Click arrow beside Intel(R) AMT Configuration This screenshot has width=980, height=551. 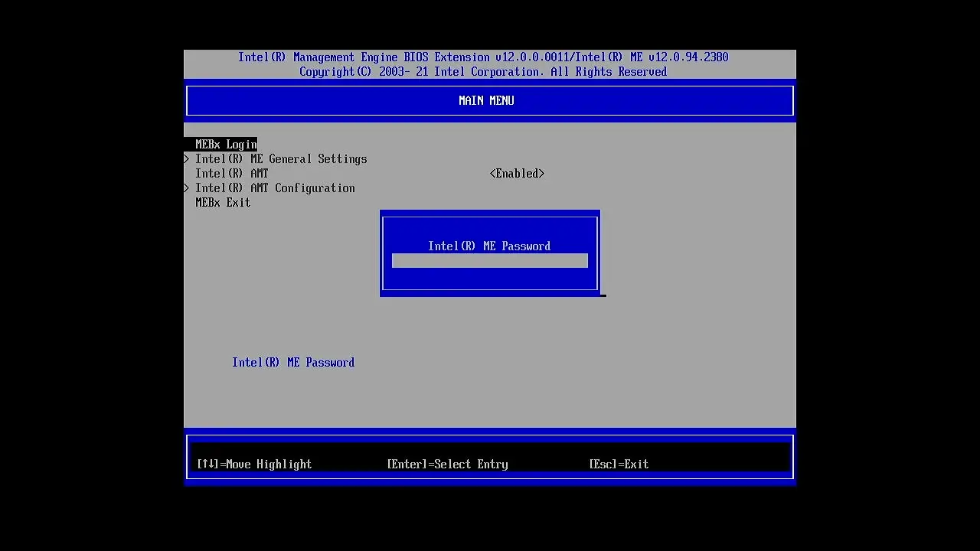tap(187, 188)
